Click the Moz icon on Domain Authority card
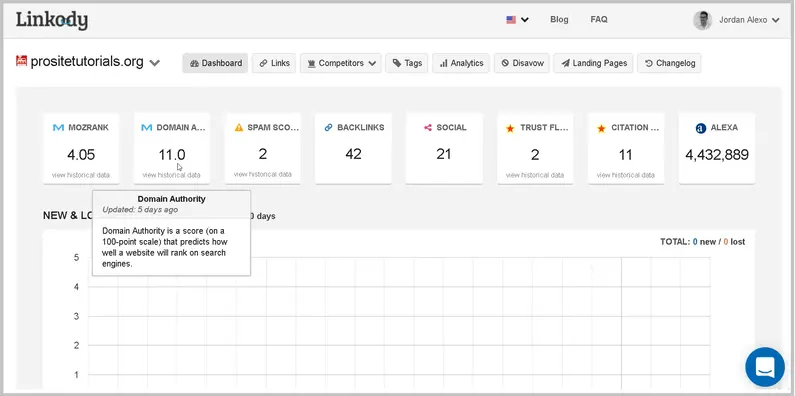This screenshot has width=795, height=396. click(x=147, y=128)
